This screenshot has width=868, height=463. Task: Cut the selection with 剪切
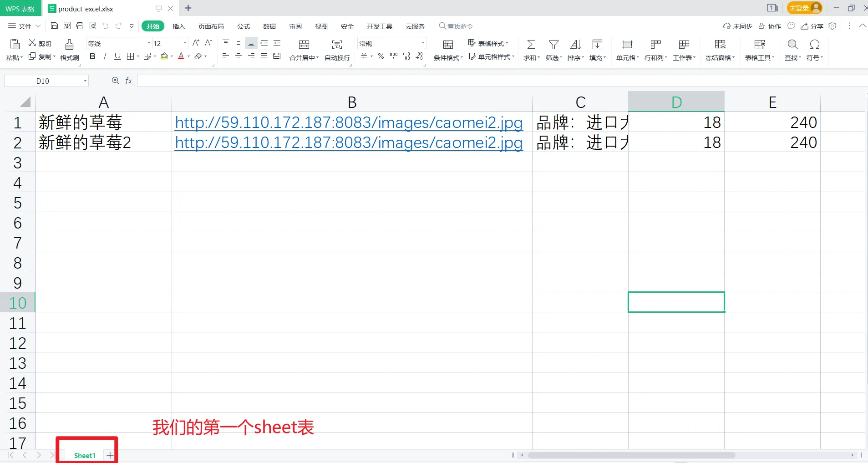[40, 43]
